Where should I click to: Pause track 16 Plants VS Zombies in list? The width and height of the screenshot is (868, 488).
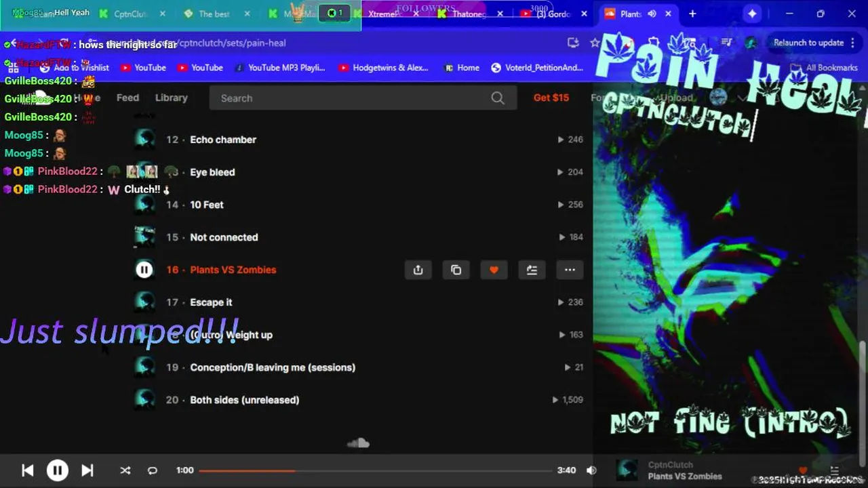(144, 270)
